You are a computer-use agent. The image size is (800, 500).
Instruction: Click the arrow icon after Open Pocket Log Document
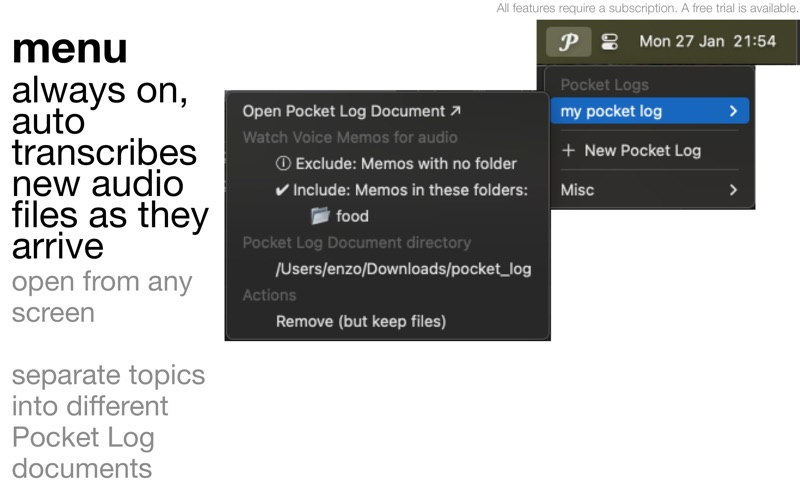tap(456, 110)
